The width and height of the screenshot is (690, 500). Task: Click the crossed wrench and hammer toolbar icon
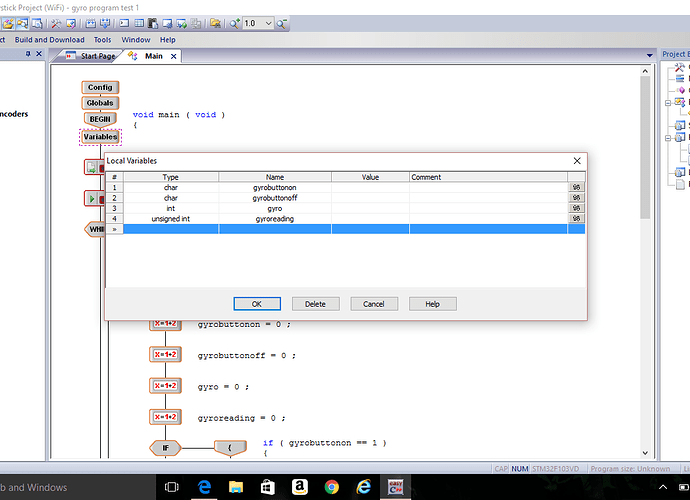[56, 23]
